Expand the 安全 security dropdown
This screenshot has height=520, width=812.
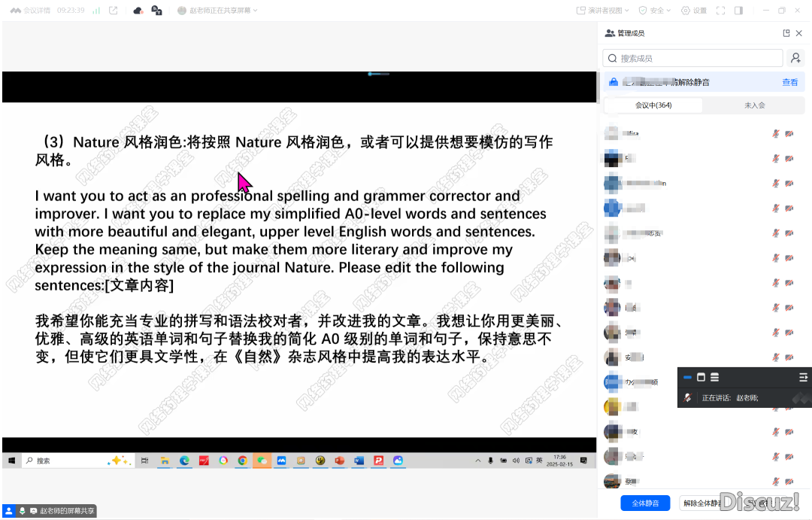(655, 11)
